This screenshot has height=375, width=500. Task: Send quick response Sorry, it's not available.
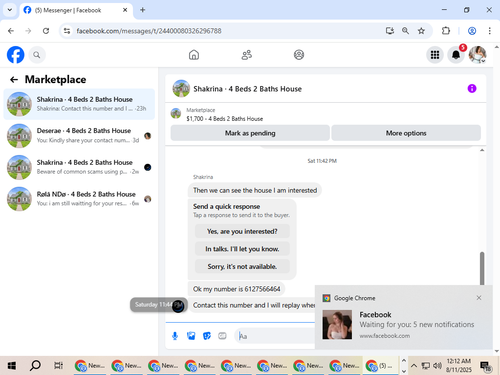point(242,266)
